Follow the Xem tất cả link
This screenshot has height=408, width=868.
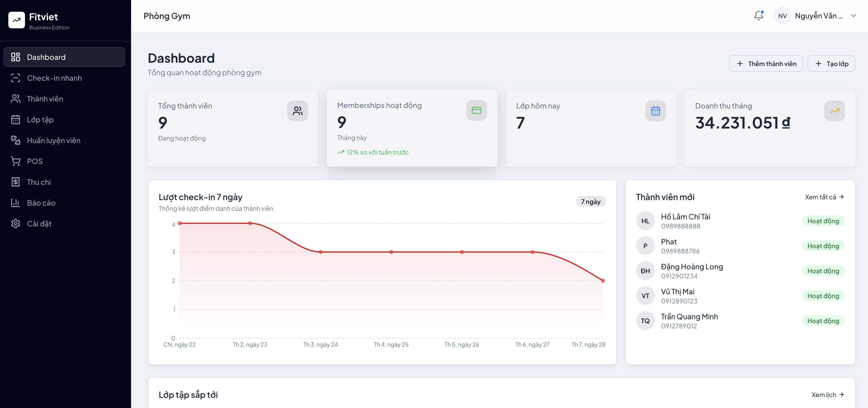click(x=824, y=197)
